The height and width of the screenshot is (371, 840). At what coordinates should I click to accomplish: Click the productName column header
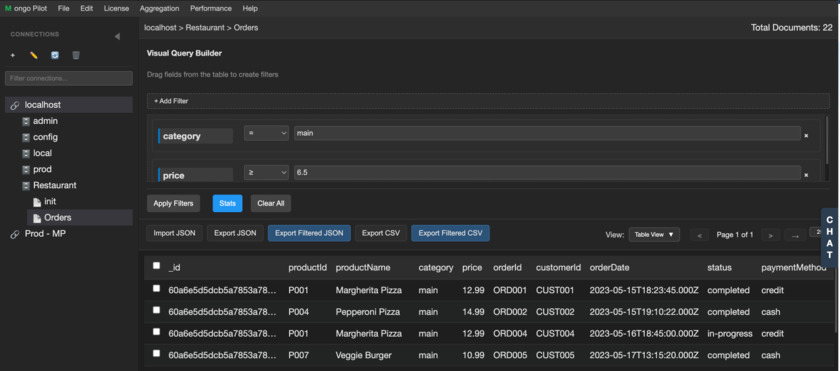click(x=363, y=268)
